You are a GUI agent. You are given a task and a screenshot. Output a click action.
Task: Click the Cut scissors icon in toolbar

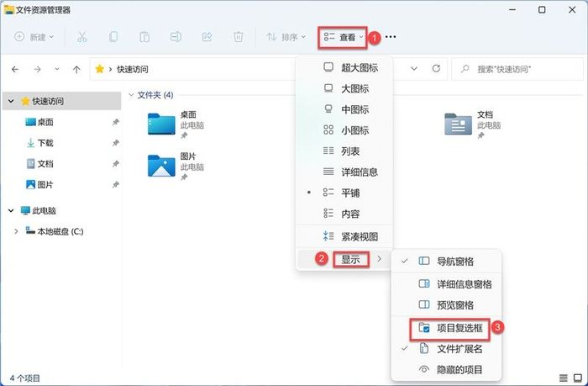click(81, 37)
